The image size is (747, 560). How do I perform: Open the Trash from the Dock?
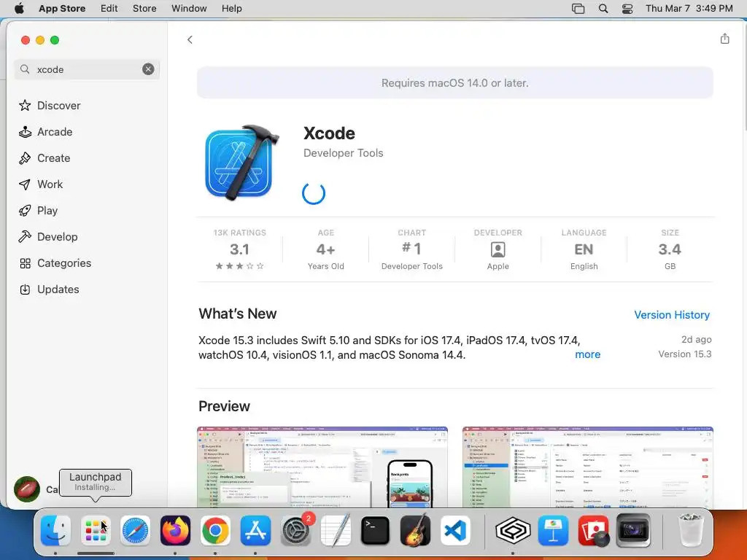pyautogui.click(x=690, y=531)
